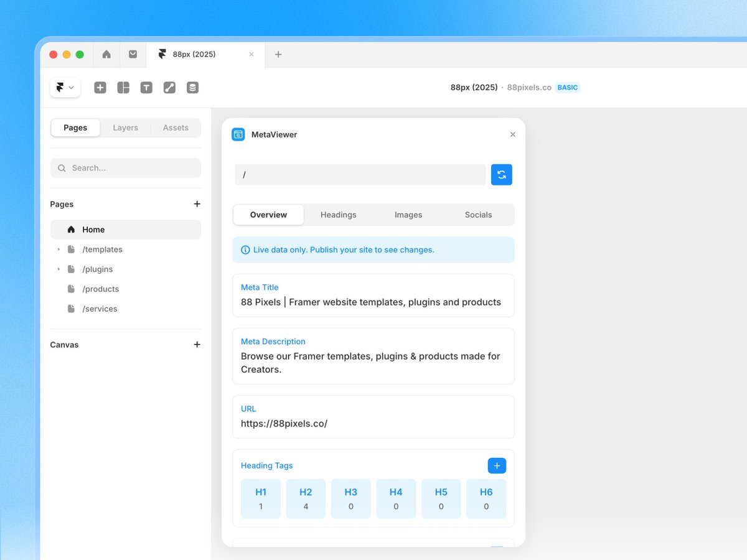Viewport: 747px width, 560px height.
Task: Click the H5 heading count tile
Action: point(441,498)
